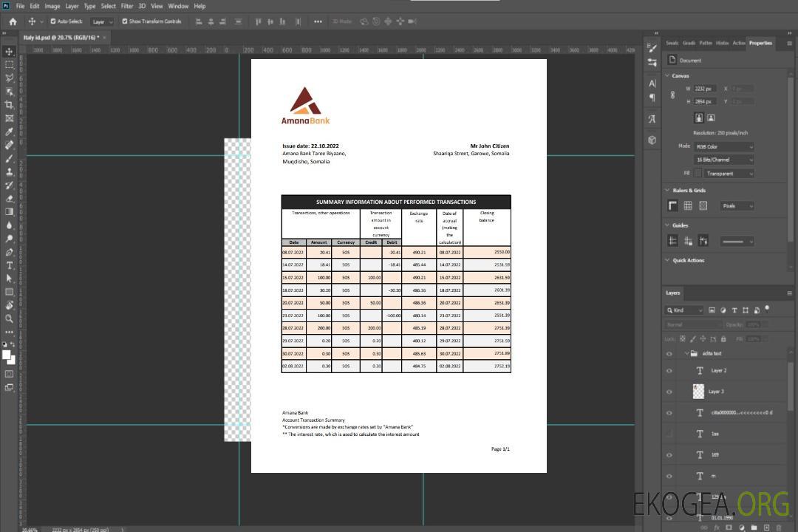Open the 16 Bits/Channel dropdown
Screen dimensions: 798x532
point(724,160)
